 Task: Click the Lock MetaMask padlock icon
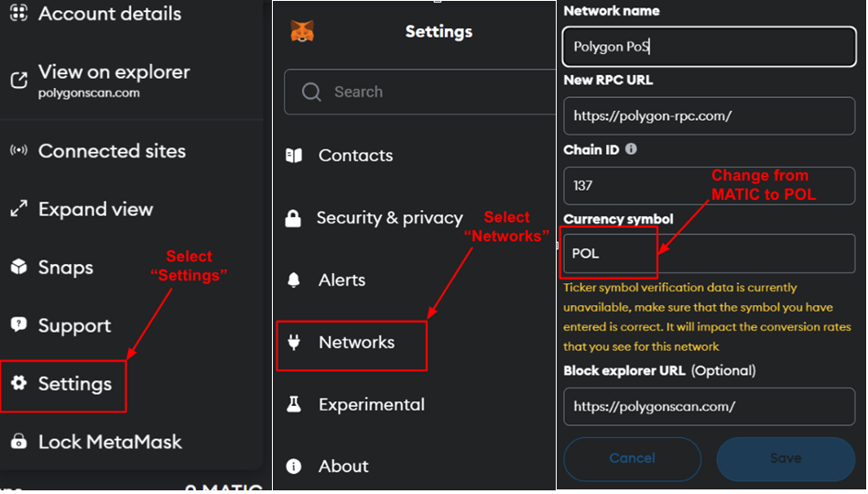tap(19, 442)
